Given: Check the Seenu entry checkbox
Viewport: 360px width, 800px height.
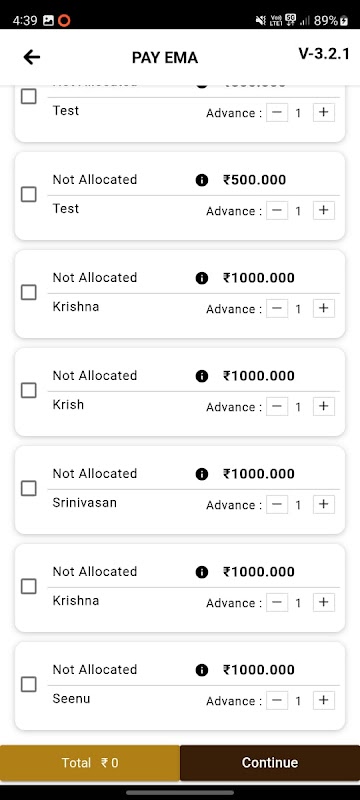Looking at the screenshot, I should (x=29, y=684).
